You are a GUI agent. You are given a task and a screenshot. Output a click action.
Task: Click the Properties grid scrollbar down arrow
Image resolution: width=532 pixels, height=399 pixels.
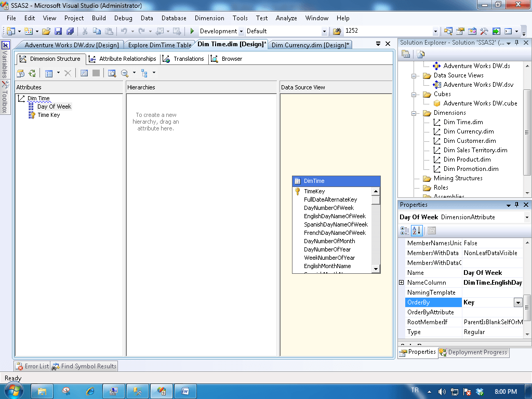coord(527,334)
